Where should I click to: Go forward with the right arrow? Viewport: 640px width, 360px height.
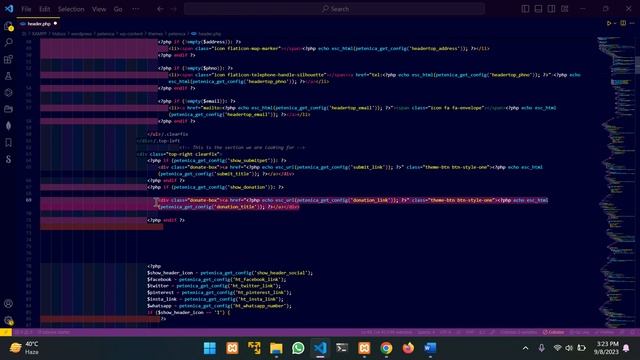pyautogui.click(x=173, y=9)
